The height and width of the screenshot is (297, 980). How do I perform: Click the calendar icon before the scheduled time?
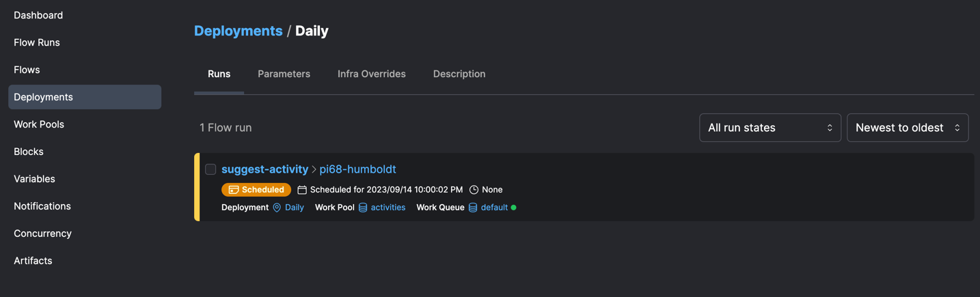(x=302, y=190)
